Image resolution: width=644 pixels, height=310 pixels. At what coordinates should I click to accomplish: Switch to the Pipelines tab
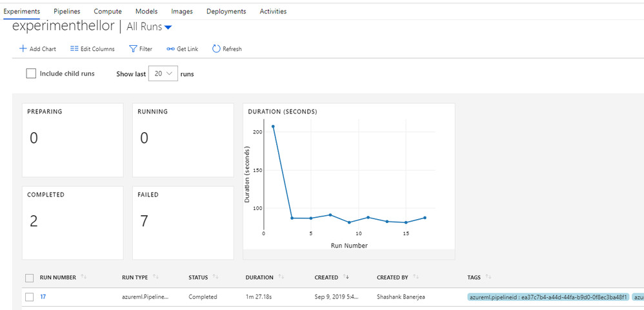click(x=67, y=12)
